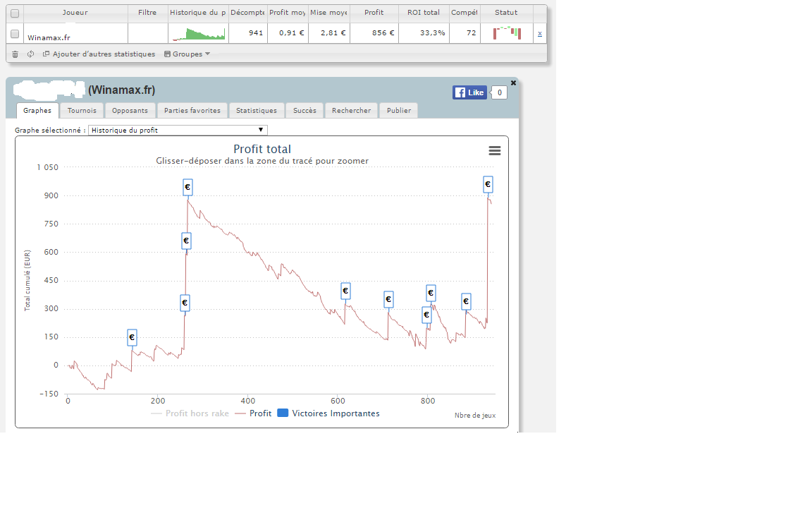This screenshot has width=812, height=508.
Task: Open the Rechercher tab
Action: 351,110
